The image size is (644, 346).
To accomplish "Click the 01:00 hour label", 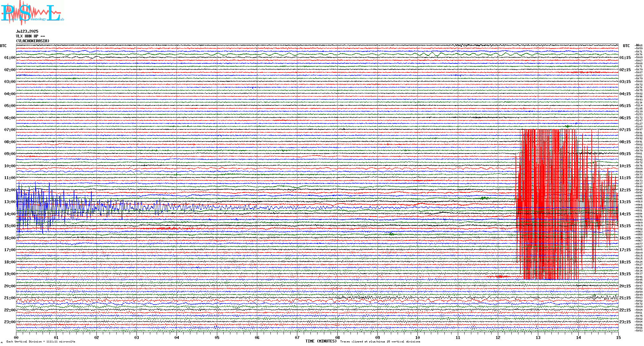I will (10, 58).
